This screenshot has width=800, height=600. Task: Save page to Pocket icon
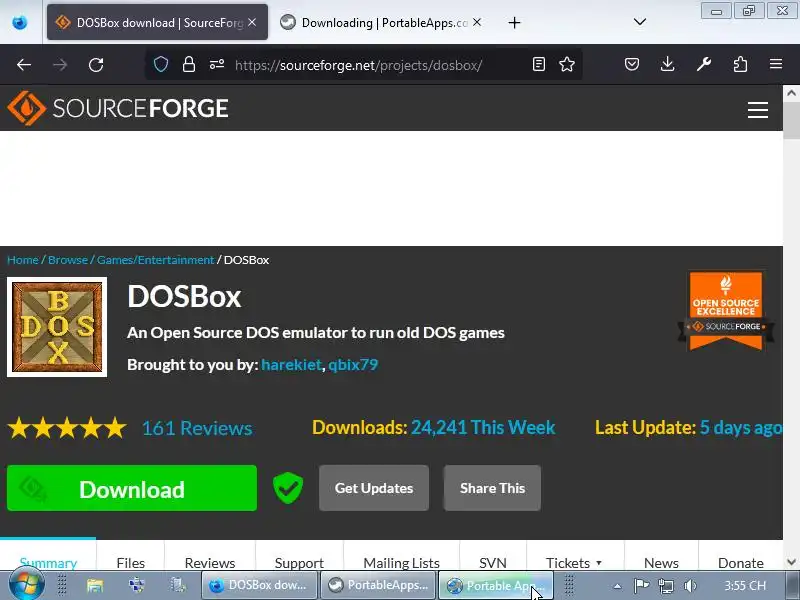[x=632, y=64]
